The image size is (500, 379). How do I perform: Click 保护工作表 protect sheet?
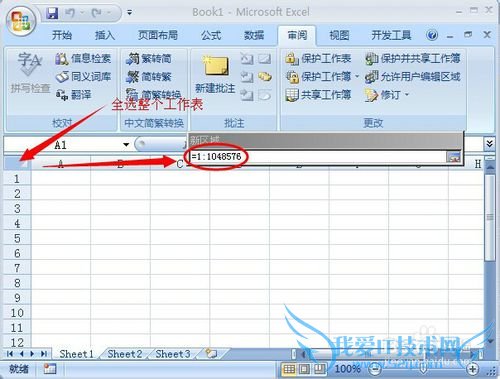(x=318, y=59)
